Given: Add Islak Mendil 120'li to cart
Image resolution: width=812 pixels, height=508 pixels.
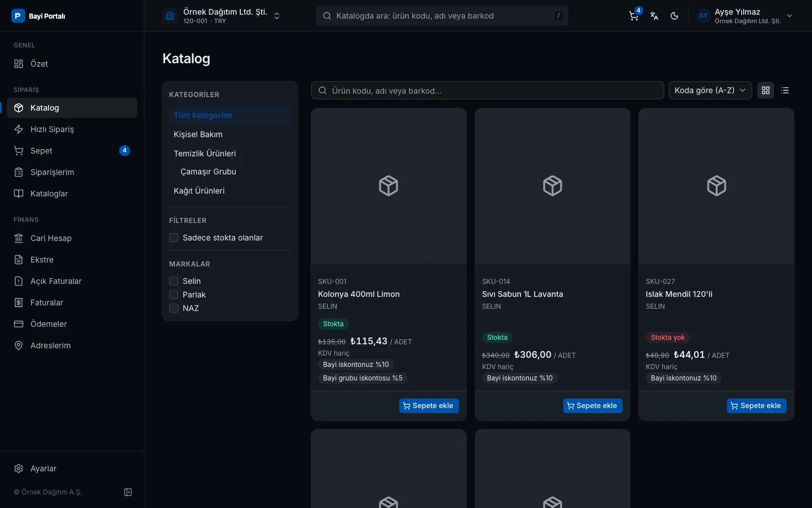Looking at the screenshot, I should click(x=757, y=406).
